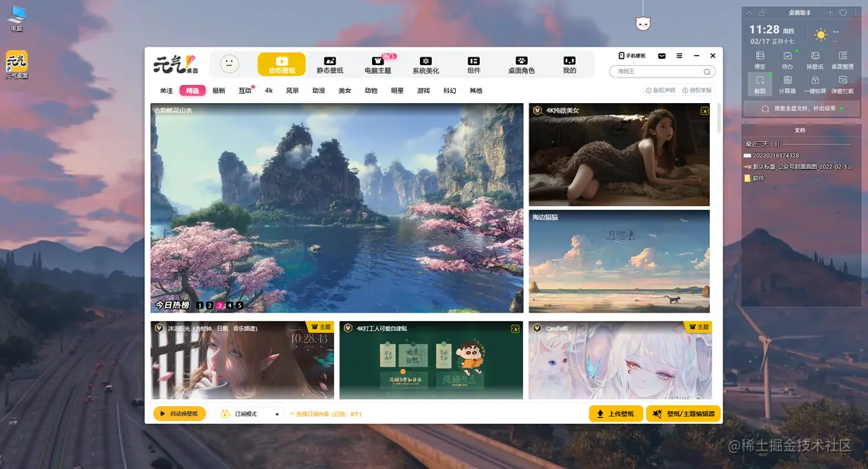Open the 4K纯欲美女 wallpaper thumbnail

pyautogui.click(x=618, y=154)
